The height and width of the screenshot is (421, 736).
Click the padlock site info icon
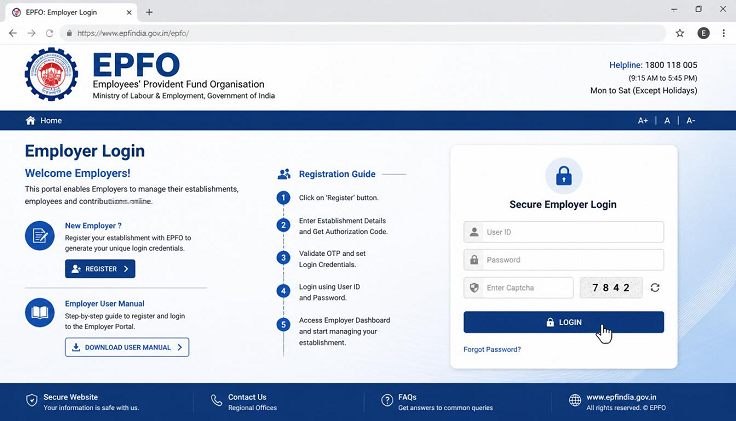(69, 33)
